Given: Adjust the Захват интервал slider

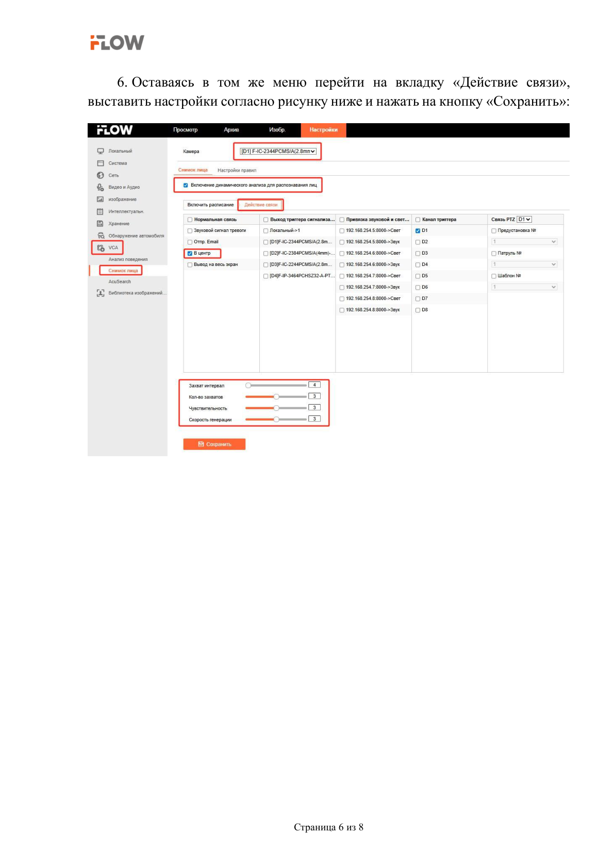Looking at the screenshot, I should 276,386.
